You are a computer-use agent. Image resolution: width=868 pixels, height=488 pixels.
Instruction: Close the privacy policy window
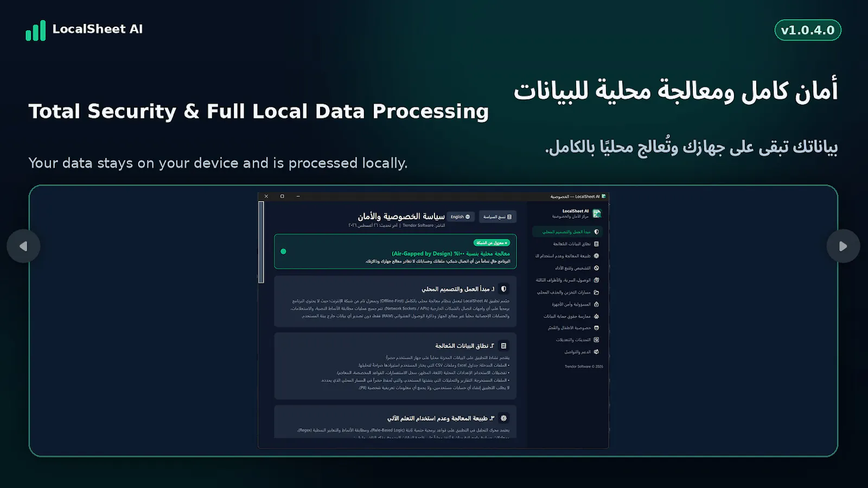click(266, 197)
